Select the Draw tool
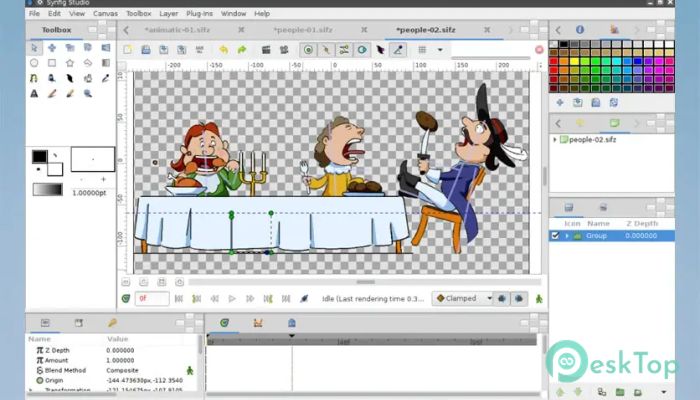 point(52,78)
